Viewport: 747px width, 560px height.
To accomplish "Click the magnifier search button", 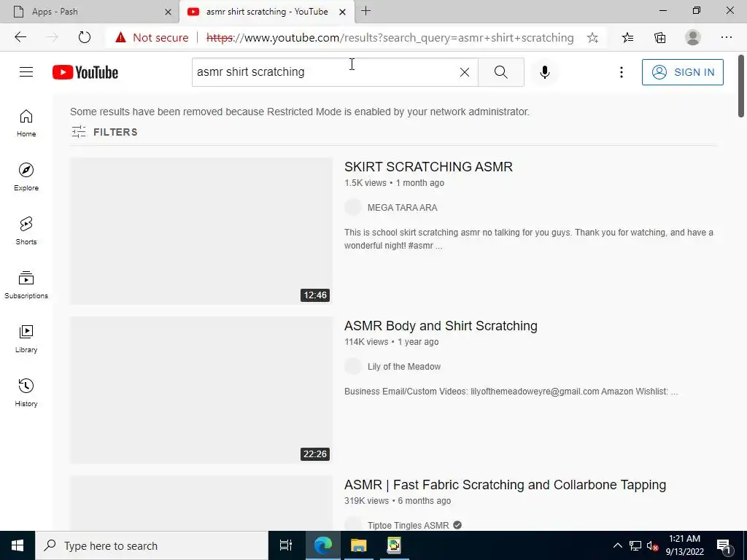I will pyautogui.click(x=500, y=72).
